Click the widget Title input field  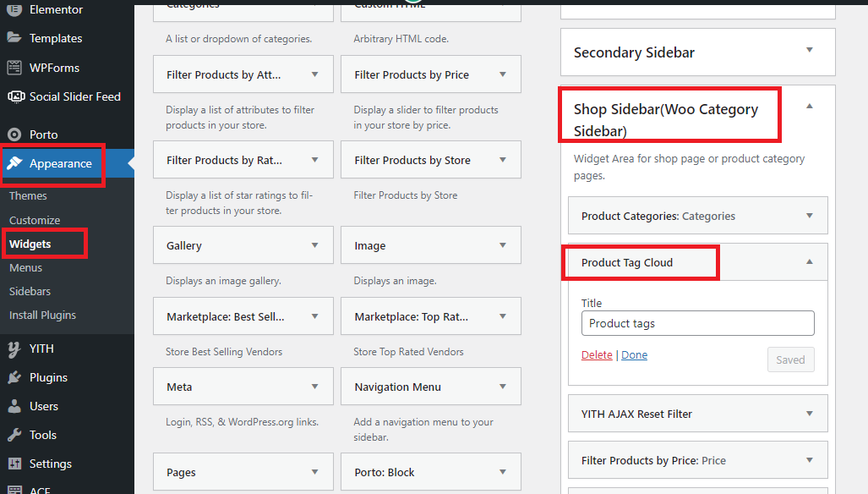pyautogui.click(x=697, y=323)
